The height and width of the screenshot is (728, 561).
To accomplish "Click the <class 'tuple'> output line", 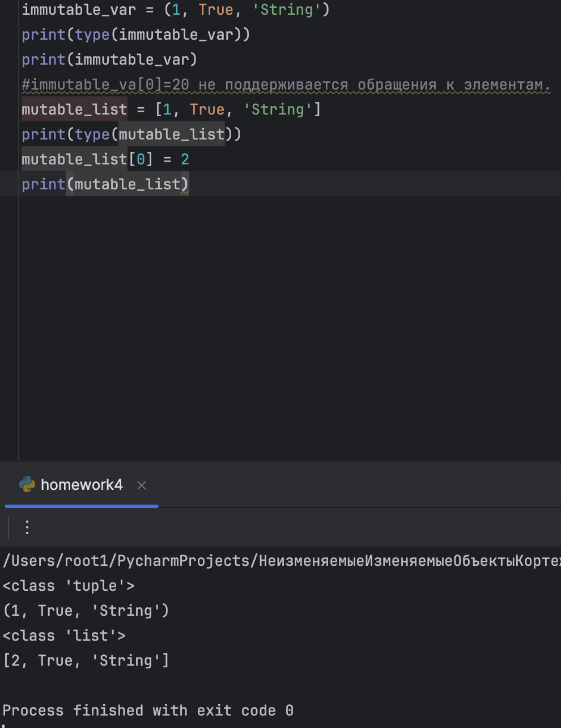I will coord(69,586).
